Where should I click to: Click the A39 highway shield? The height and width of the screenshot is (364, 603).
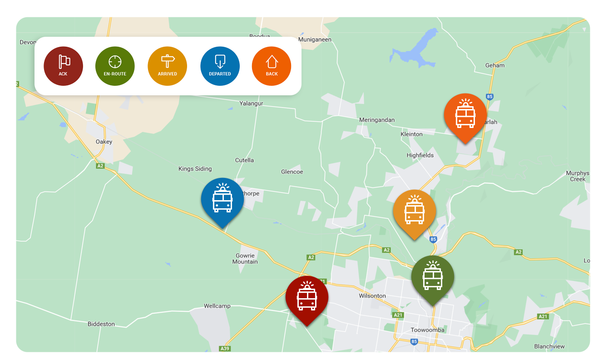coord(224,349)
